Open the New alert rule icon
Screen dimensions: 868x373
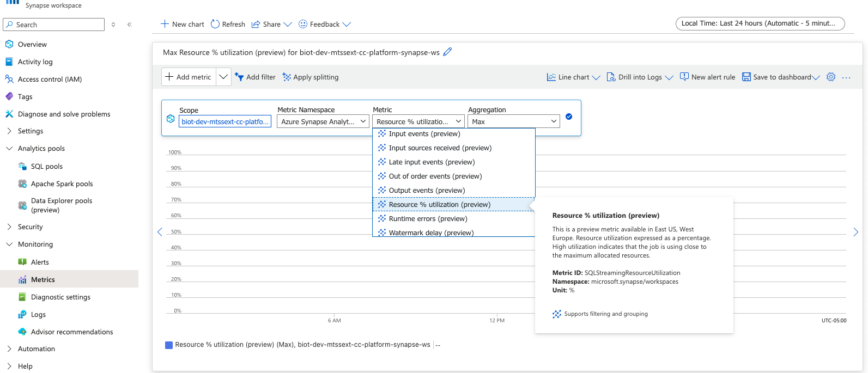click(x=684, y=77)
